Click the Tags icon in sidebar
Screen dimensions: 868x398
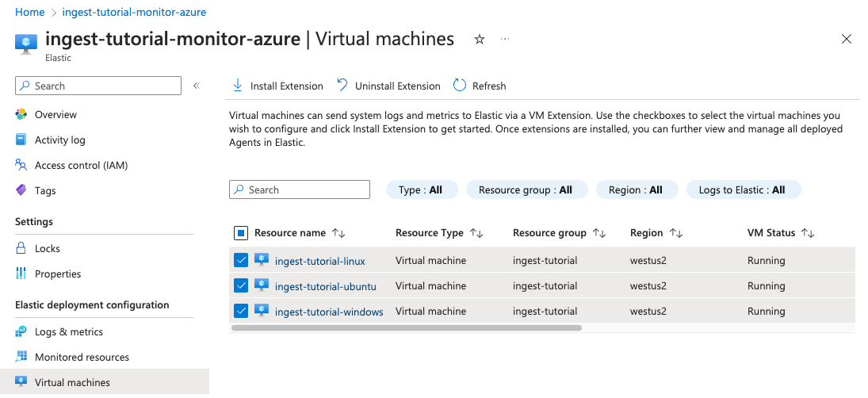(21, 190)
